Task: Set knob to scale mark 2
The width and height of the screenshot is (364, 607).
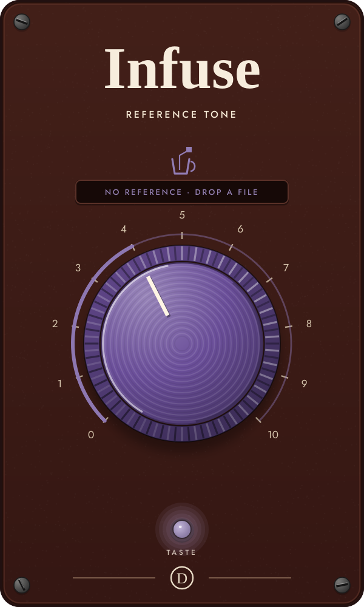Action: (x=55, y=324)
